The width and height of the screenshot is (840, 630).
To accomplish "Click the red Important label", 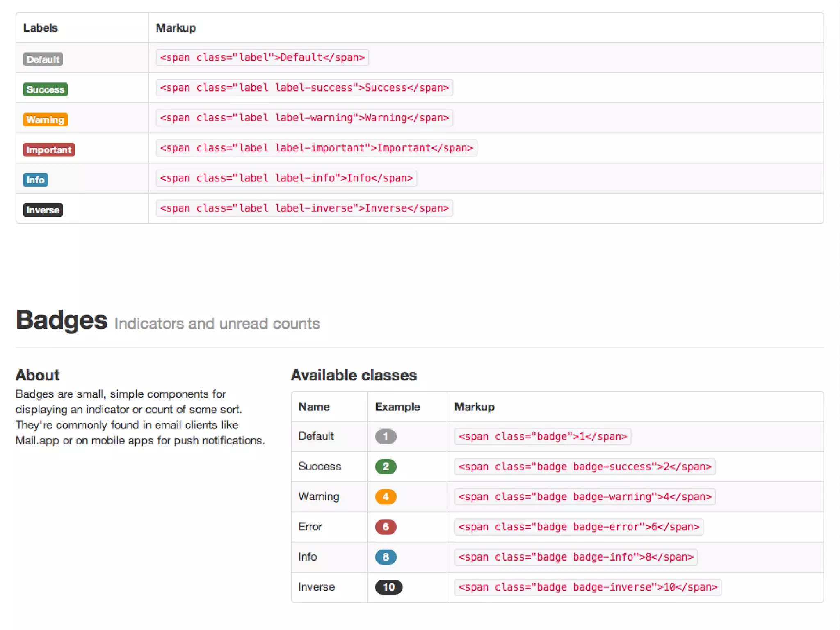I will click(49, 150).
